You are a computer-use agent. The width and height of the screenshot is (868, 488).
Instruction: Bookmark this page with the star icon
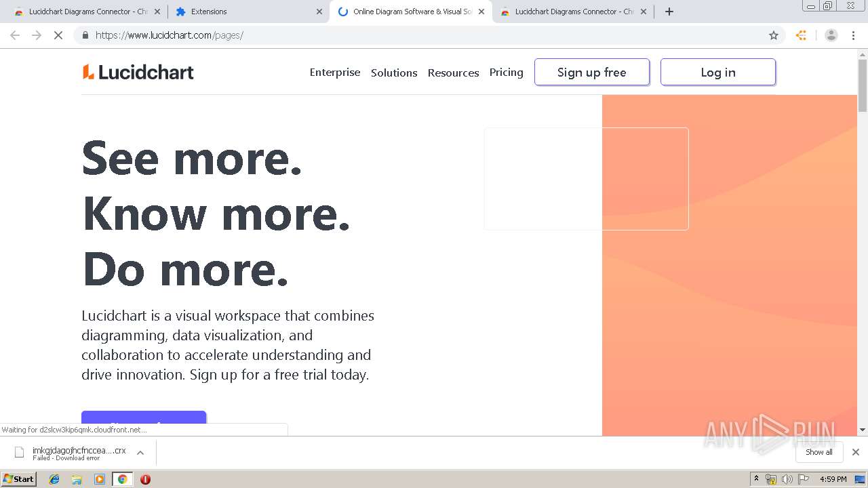click(774, 35)
